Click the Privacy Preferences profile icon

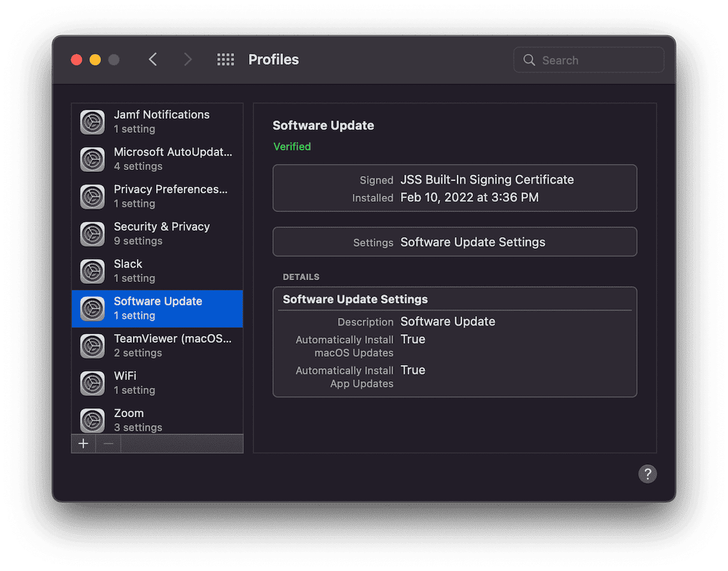(92, 196)
